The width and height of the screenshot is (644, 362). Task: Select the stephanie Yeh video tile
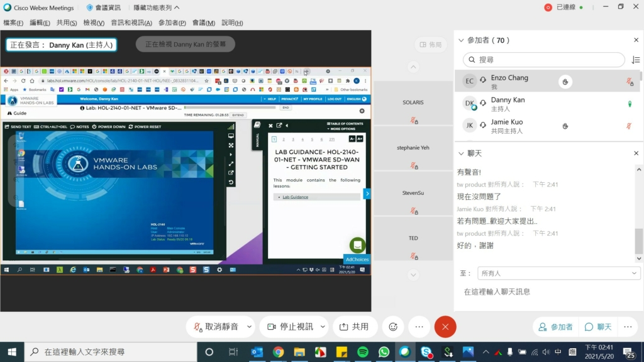tap(413, 148)
